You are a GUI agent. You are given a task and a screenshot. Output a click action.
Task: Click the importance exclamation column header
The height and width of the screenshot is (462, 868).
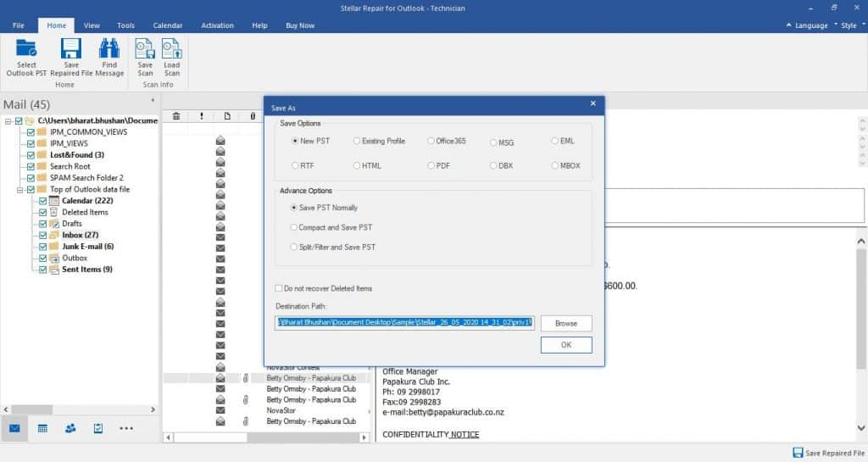(202, 116)
